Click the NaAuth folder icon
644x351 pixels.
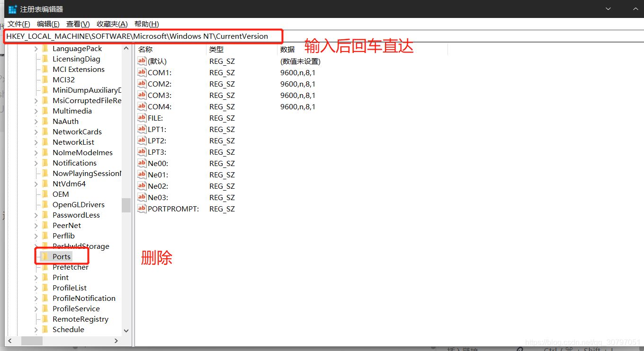tap(45, 121)
